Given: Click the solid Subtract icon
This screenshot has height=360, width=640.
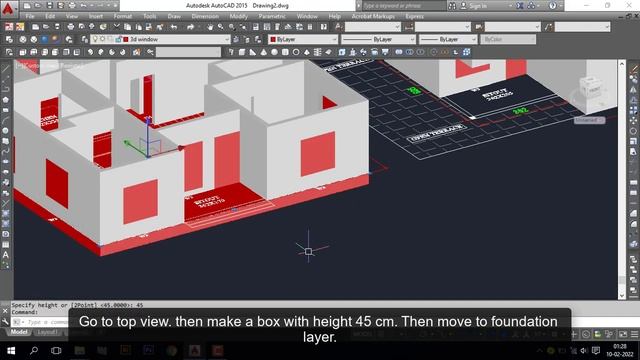Looking at the screenshot, I should (x=409, y=52).
